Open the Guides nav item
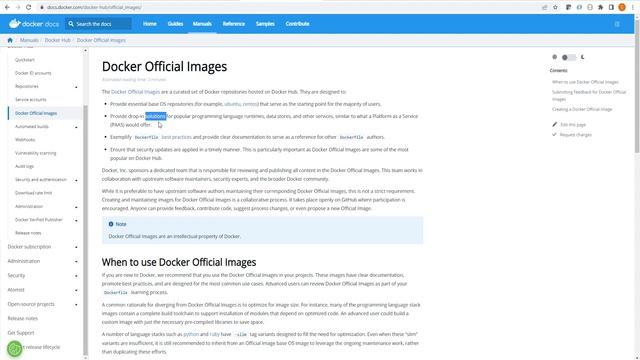This screenshot has width=640, height=360. (175, 24)
